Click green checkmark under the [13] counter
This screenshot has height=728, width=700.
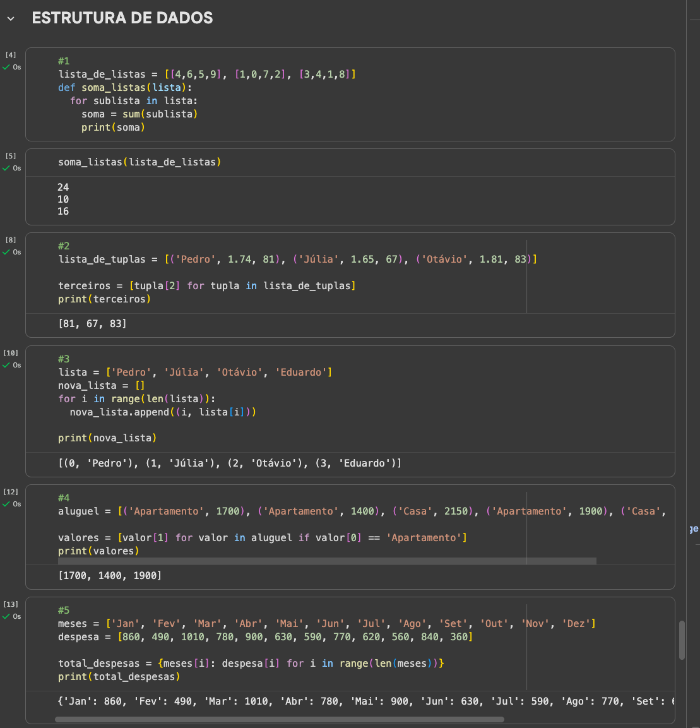tap(6, 616)
